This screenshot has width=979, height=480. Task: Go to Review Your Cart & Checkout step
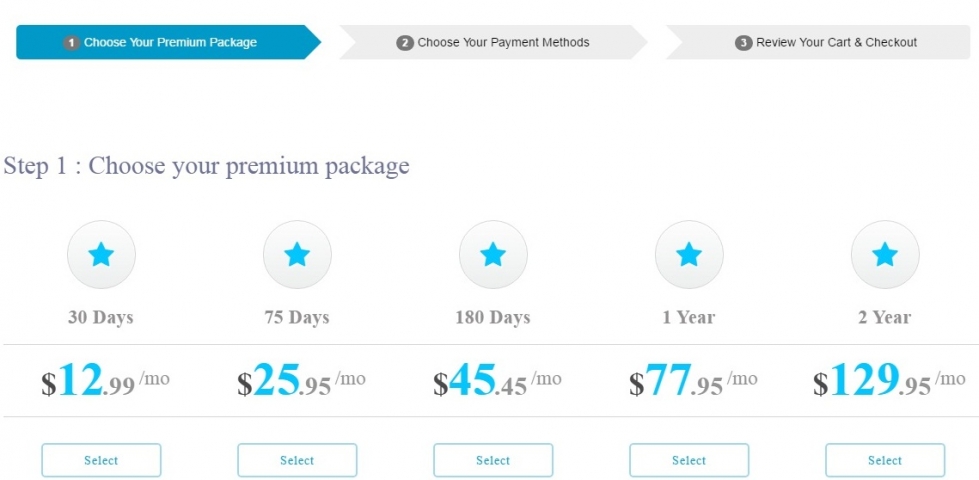point(818,42)
